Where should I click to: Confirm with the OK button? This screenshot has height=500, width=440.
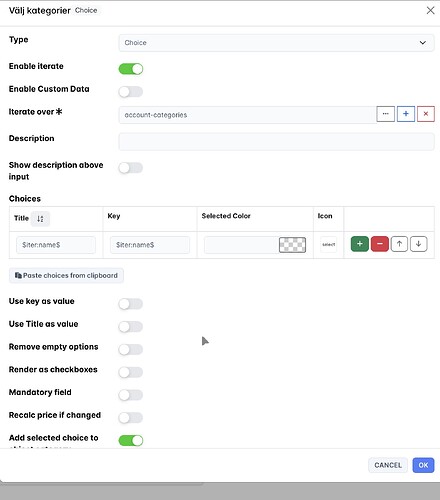click(x=423, y=465)
